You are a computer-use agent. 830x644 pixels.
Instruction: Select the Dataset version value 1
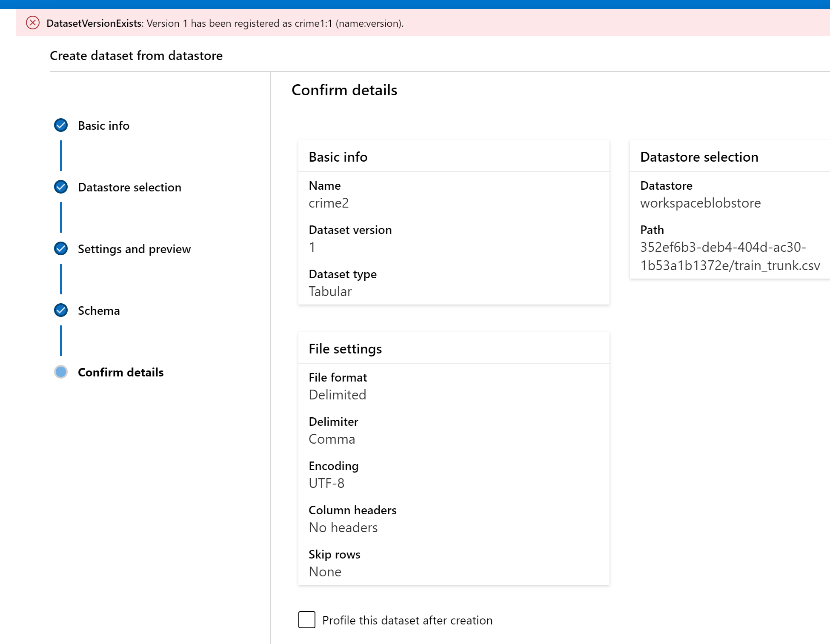coord(312,247)
